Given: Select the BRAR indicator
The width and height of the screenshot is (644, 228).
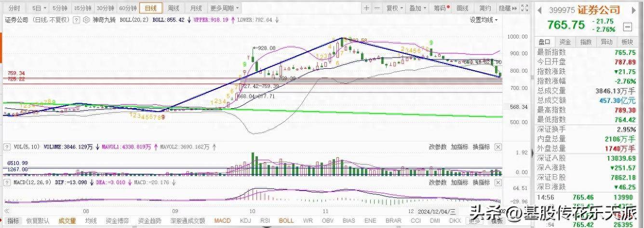Looking at the screenshot, I should click(x=394, y=221).
